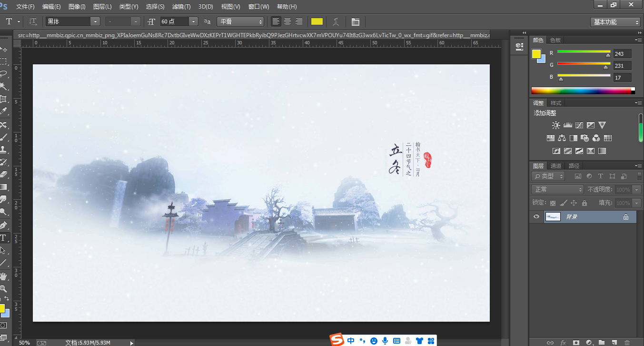Image resolution: width=644 pixels, height=346 pixels.
Task: Select the Lasso tool
Action: pyautogui.click(x=4, y=74)
